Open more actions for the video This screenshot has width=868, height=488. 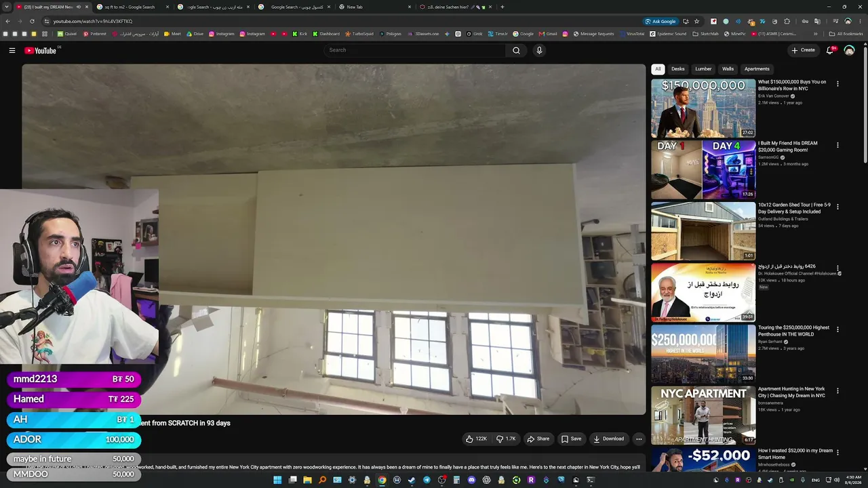(x=639, y=439)
